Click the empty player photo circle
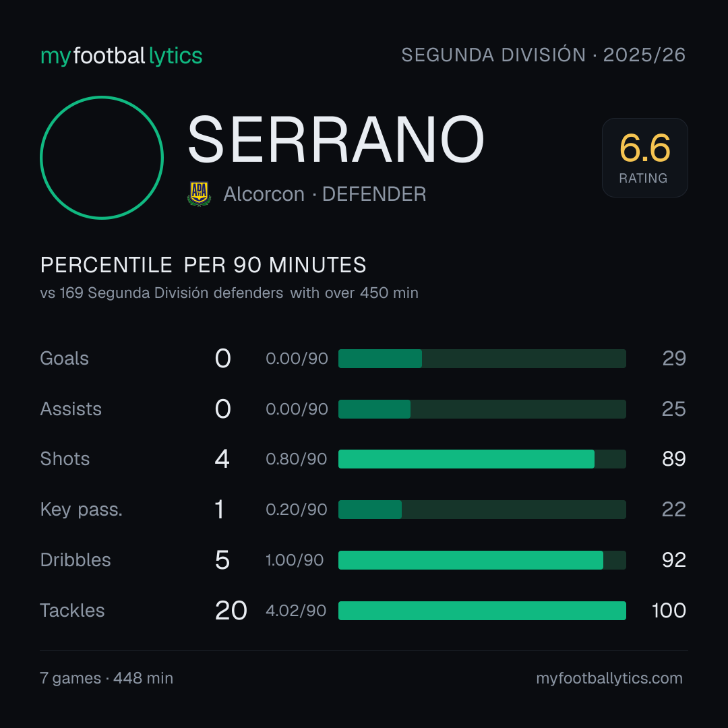Viewport: 728px width, 728px height. [x=102, y=157]
